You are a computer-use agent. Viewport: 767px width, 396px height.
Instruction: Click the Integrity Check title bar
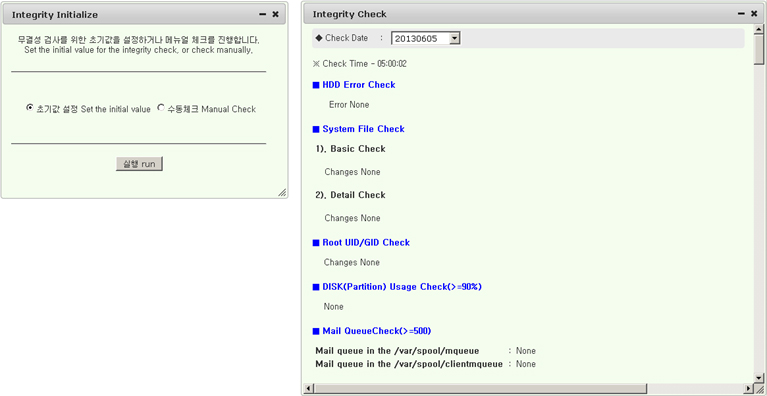pyautogui.click(x=533, y=14)
